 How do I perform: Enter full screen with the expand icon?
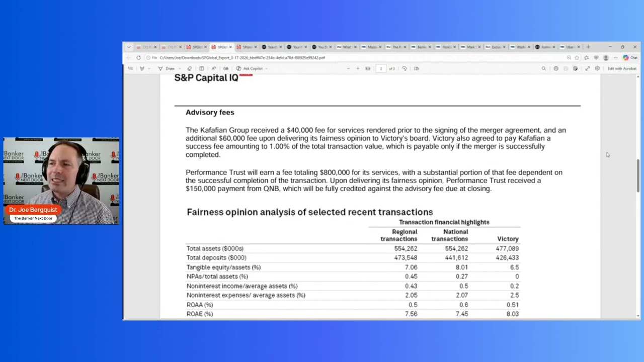click(587, 68)
